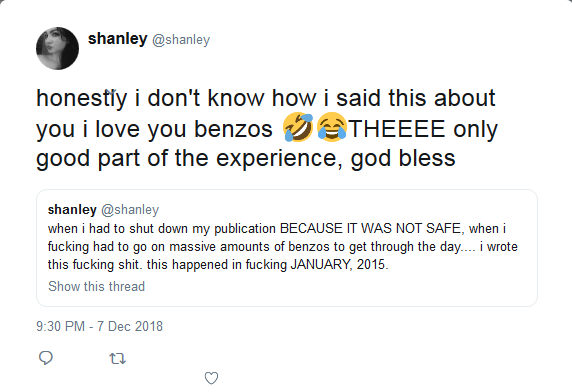Click "good part of the experience" tweet line
The height and width of the screenshot is (392, 572).
pyautogui.click(x=189, y=159)
